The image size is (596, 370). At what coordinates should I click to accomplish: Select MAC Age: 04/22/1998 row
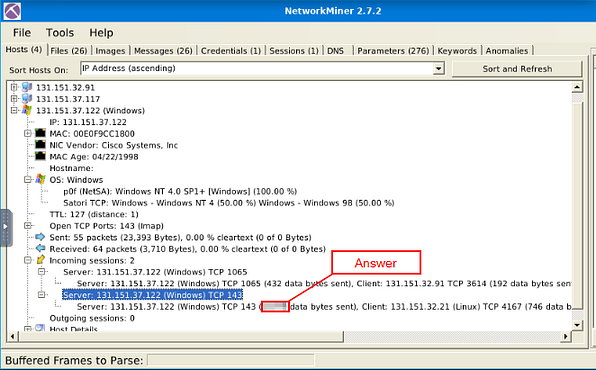pos(94,156)
